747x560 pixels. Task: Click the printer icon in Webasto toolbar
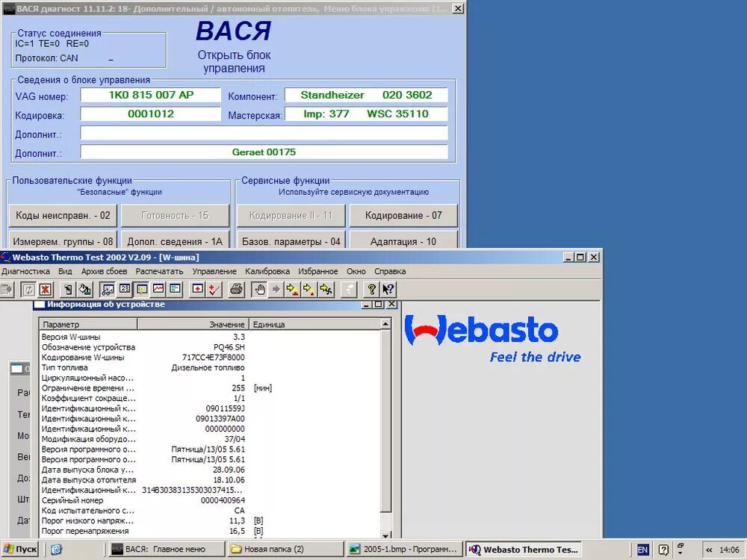[x=236, y=289]
